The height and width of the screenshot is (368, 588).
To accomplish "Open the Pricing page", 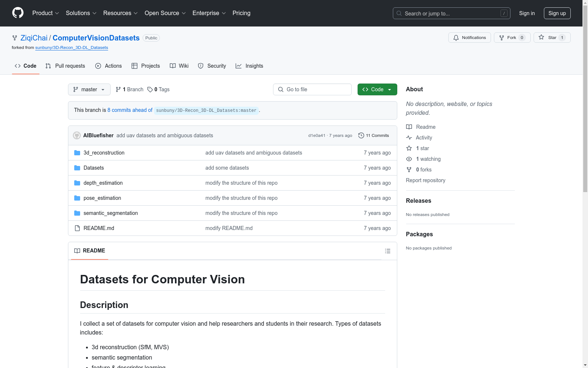I will click(x=241, y=13).
